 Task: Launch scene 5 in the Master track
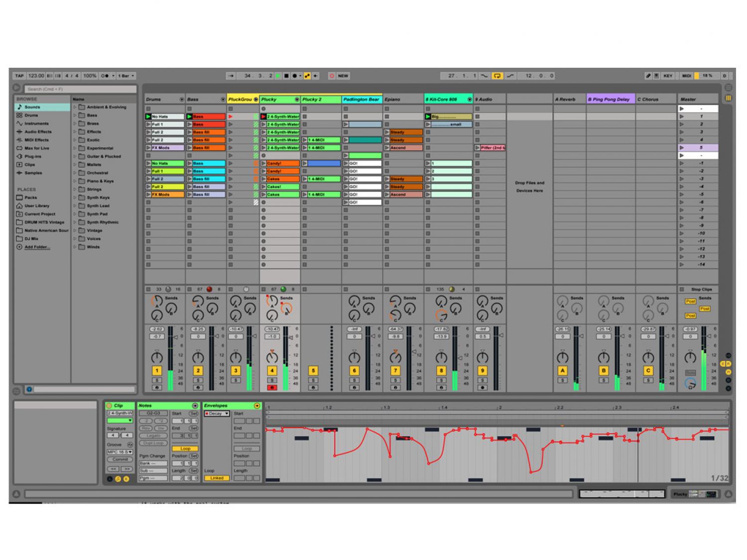(x=682, y=148)
